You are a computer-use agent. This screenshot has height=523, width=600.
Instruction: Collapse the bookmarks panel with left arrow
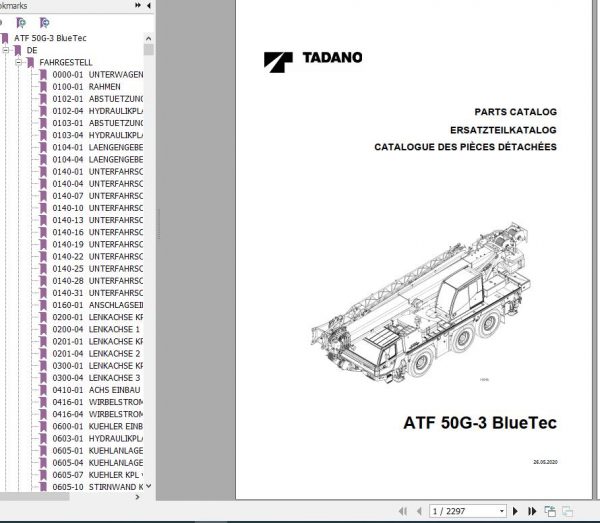(148, 5)
